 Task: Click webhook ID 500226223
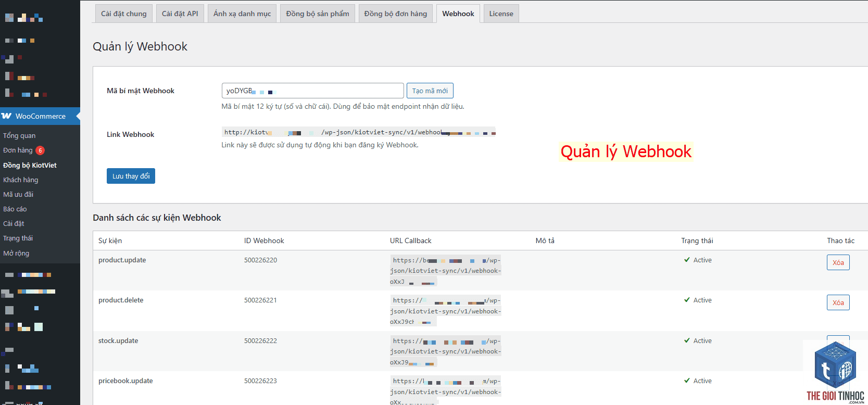(260, 381)
